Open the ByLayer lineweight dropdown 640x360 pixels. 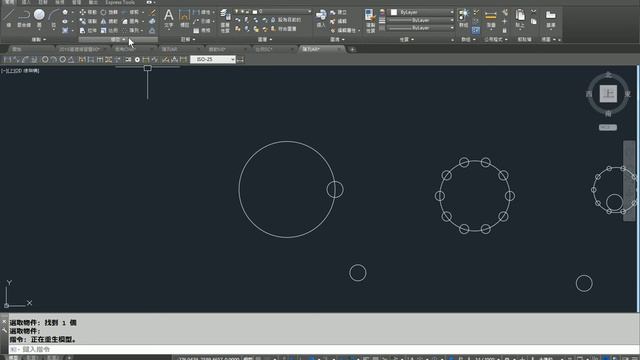(420, 20)
